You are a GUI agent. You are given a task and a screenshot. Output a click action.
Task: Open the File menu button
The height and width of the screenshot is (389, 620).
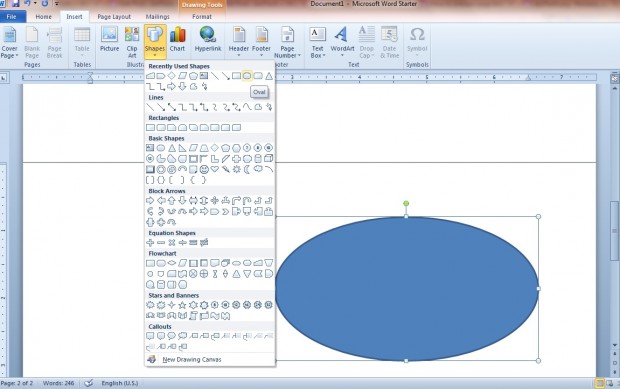(x=12, y=17)
